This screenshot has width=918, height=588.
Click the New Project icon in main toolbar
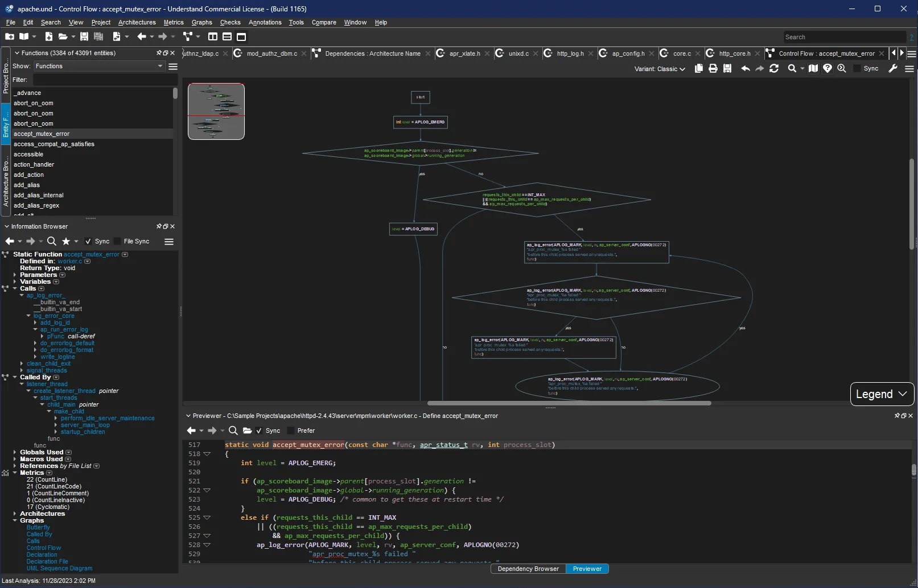[x=10, y=36]
